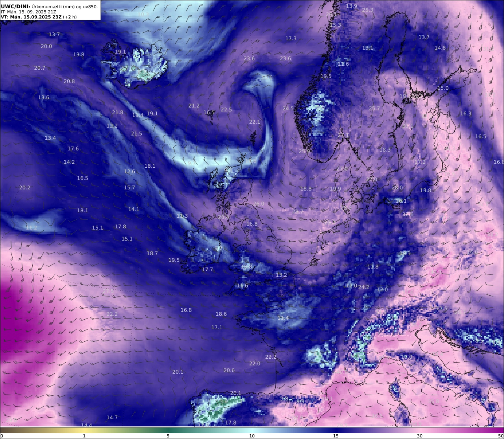Click the 22.0 value label
Screen dimensions: 504x439
(255, 364)
